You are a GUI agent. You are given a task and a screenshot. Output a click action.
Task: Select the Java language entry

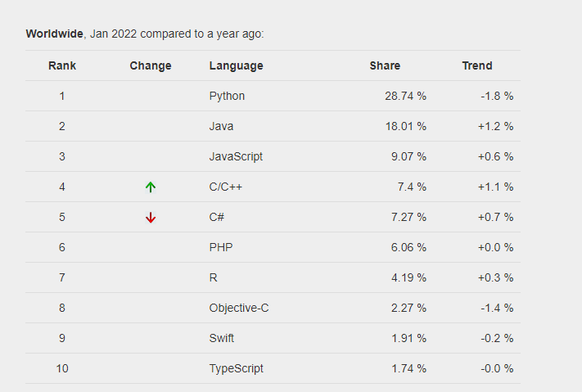(x=221, y=126)
